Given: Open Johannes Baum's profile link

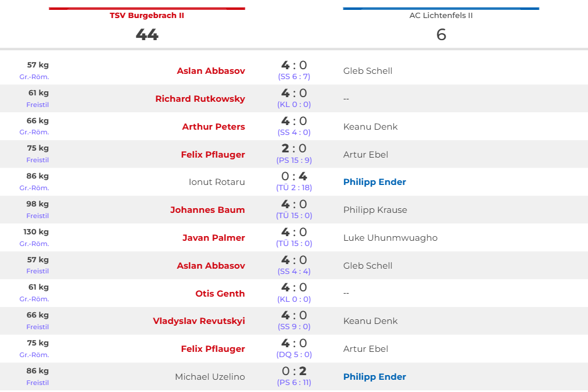Looking at the screenshot, I should [x=207, y=210].
